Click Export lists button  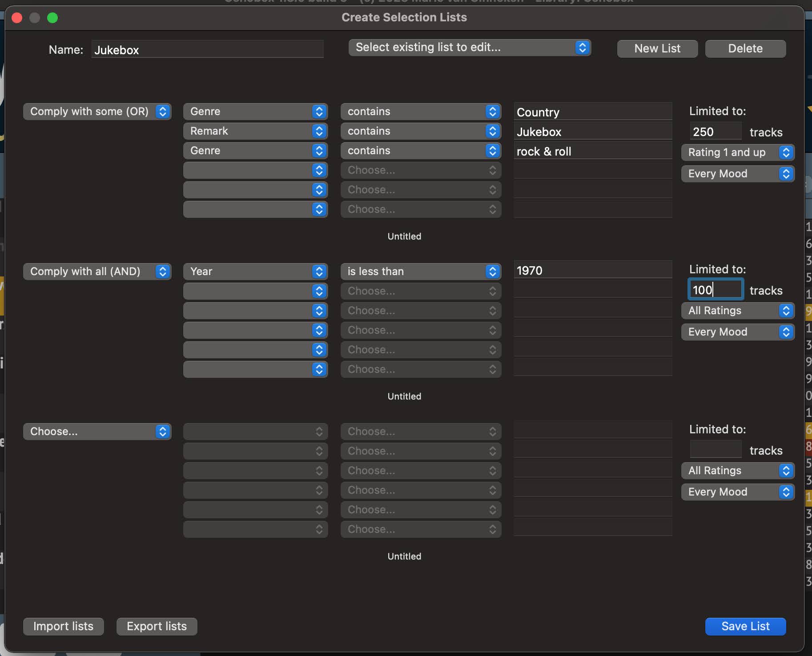[x=157, y=626]
